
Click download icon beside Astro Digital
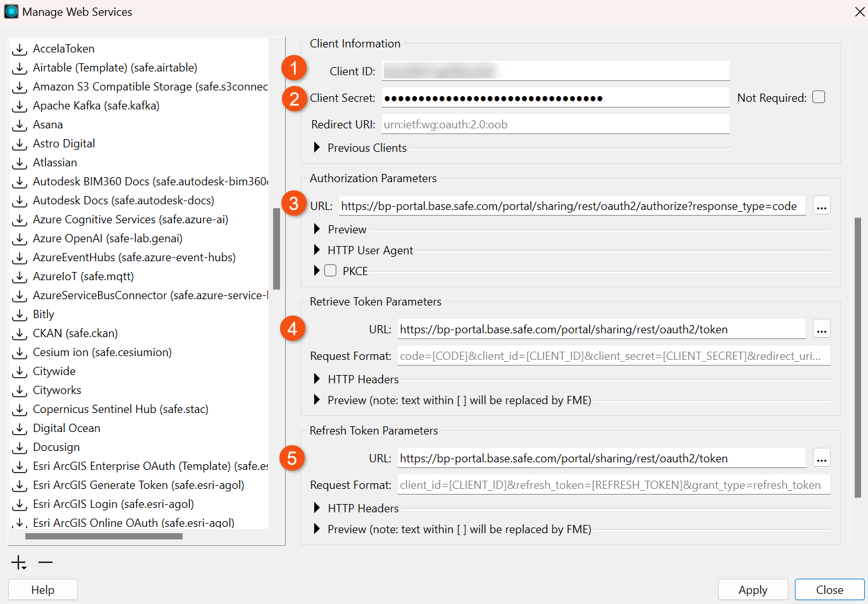[x=20, y=144]
